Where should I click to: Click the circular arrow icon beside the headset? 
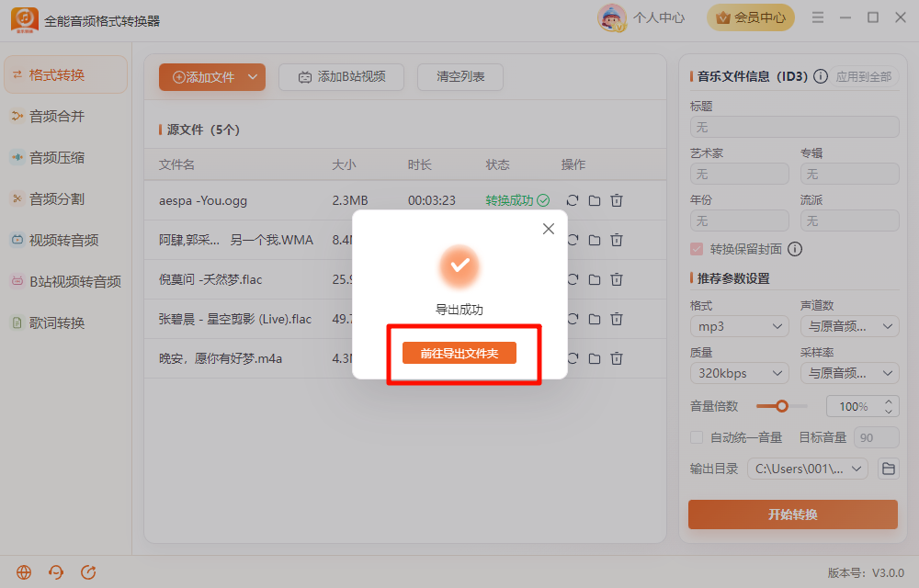tap(88, 572)
